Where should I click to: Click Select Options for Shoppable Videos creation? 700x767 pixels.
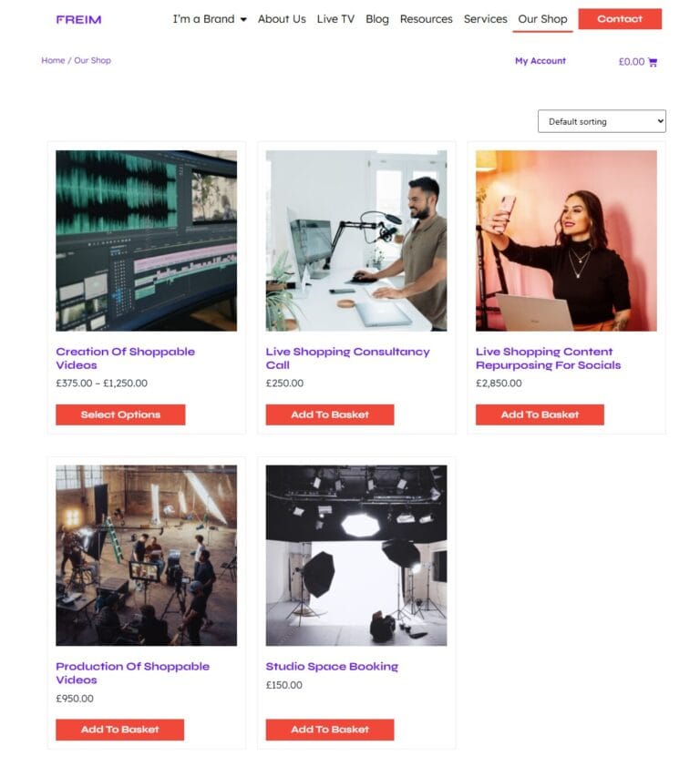(120, 414)
